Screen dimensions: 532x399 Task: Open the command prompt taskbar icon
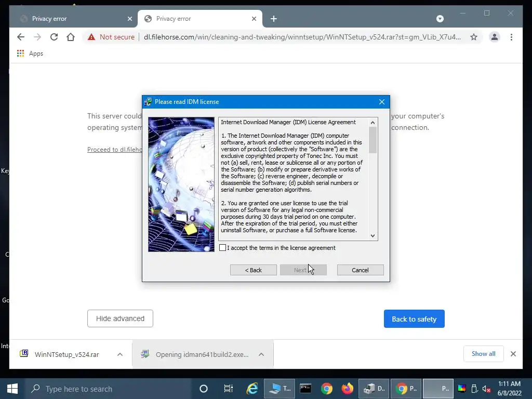pos(305,389)
